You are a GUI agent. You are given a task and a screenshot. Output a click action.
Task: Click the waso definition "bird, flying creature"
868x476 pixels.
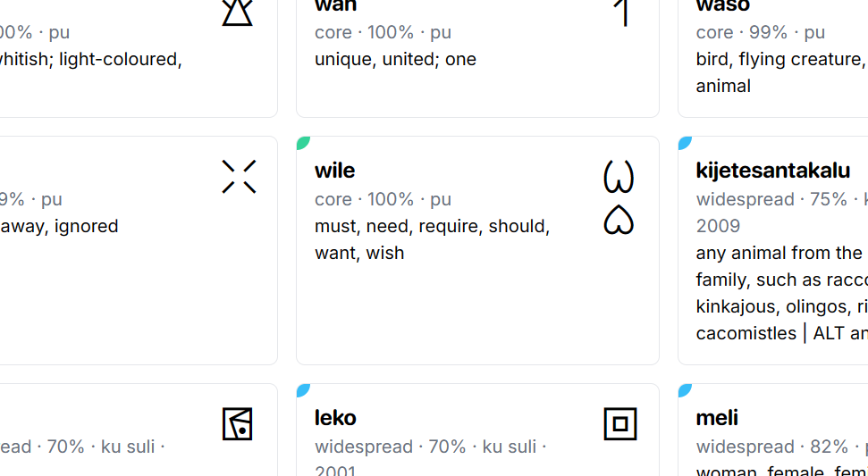click(778, 60)
